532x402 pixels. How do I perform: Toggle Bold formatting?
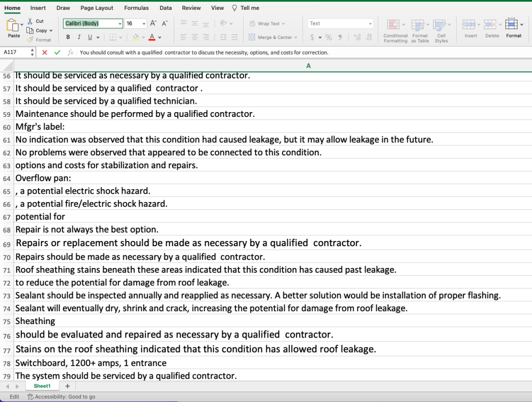click(x=68, y=37)
